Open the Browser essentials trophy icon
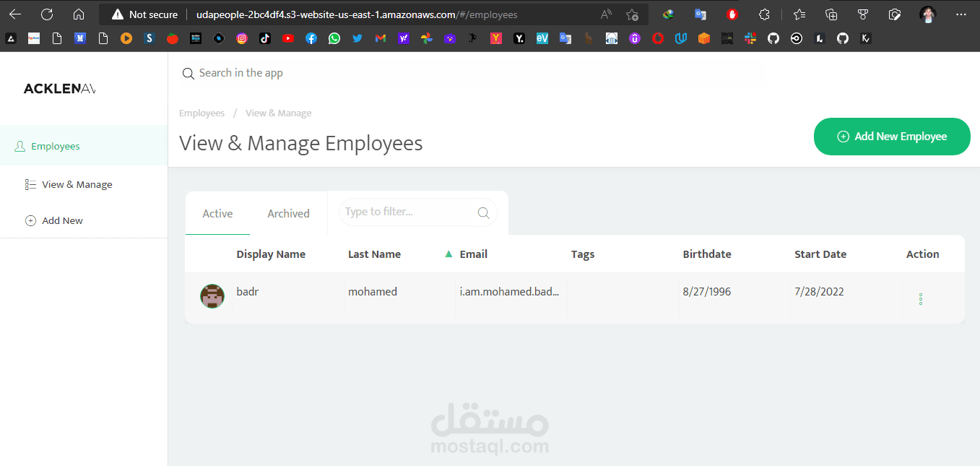 pyautogui.click(x=863, y=14)
